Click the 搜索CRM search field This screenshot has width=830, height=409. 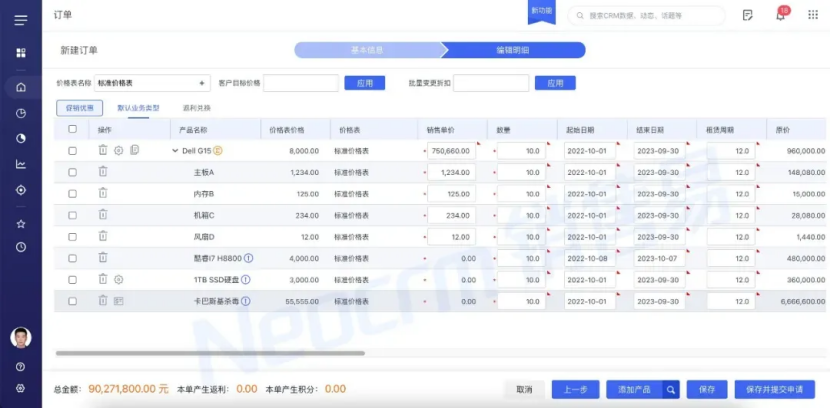click(650, 15)
